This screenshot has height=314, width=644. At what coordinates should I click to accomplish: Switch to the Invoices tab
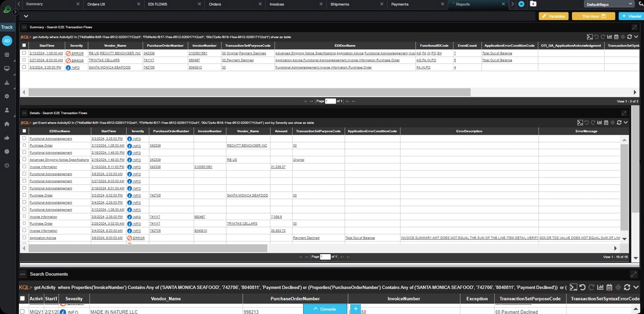[277, 4]
